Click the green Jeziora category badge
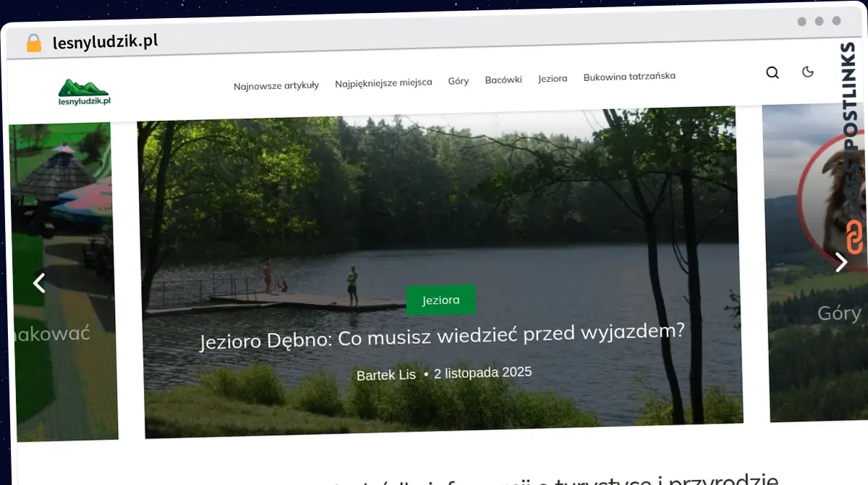Viewport: 868px width, 485px height. click(441, 300)
